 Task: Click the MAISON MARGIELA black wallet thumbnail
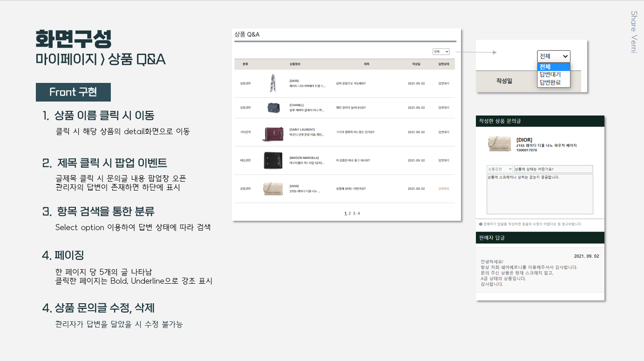coord(273,160)
